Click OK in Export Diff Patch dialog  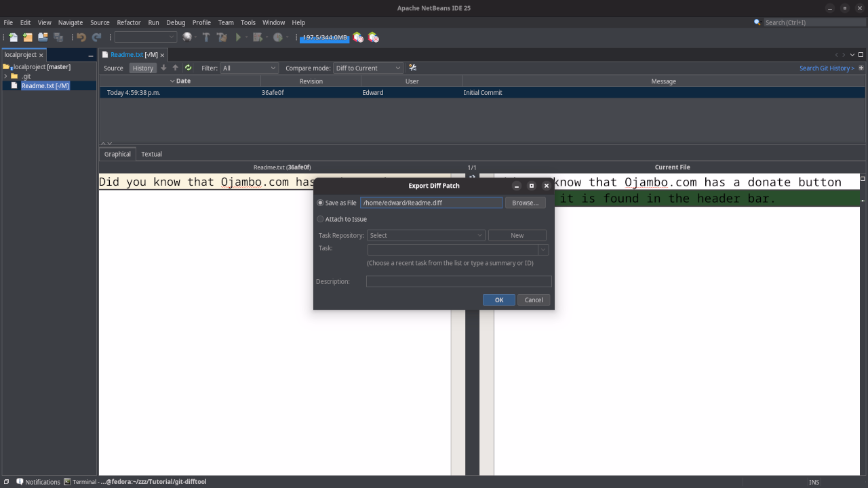pyautogui.click(x=499, y=300)
